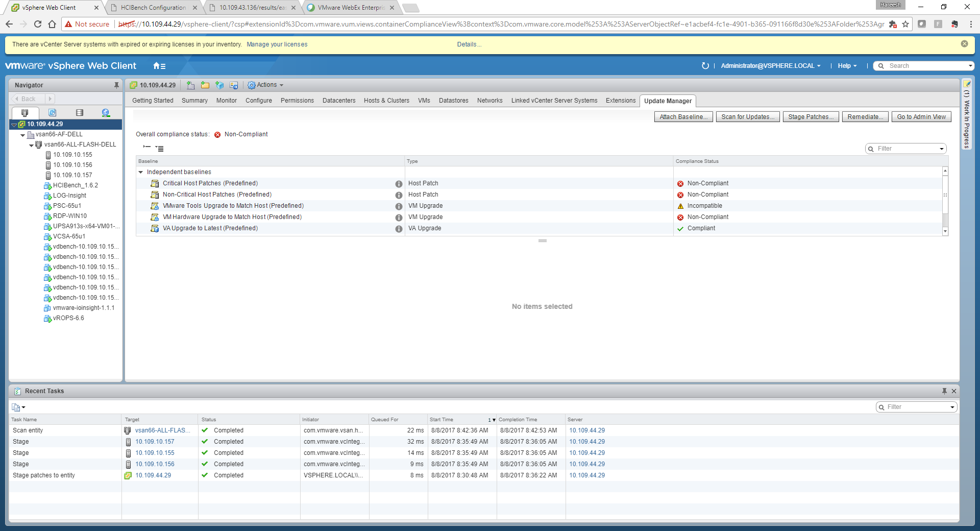Viewport: 980px width, 531px height.
Task: Click the Scan for Updates button
Action: tap(748, 117)
